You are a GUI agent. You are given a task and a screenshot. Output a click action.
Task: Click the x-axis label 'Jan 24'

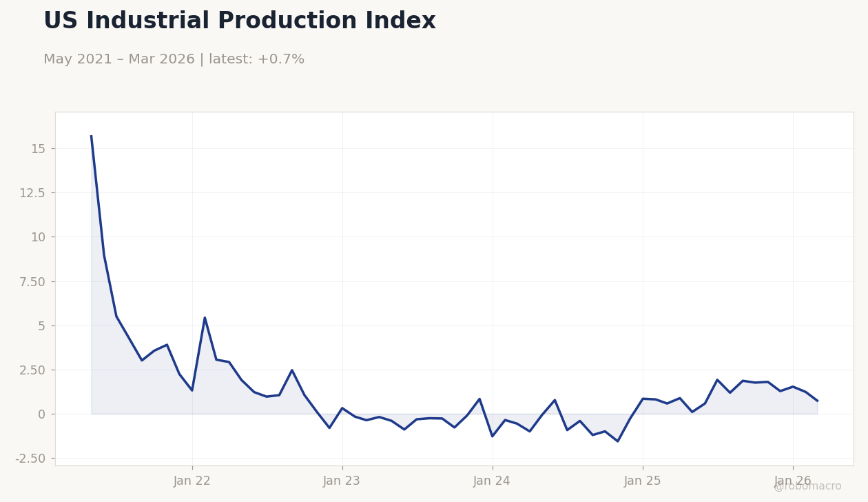(492, 481)
